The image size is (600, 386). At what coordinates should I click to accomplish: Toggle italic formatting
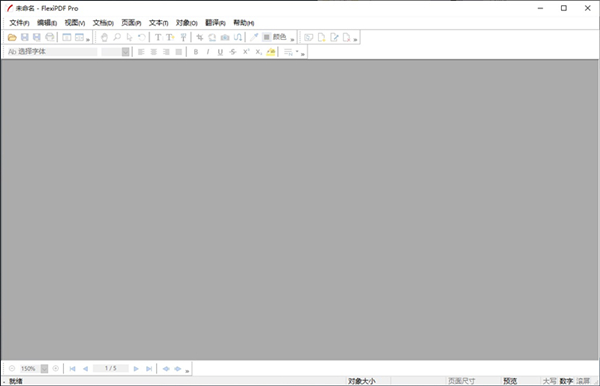pos(208,52)
